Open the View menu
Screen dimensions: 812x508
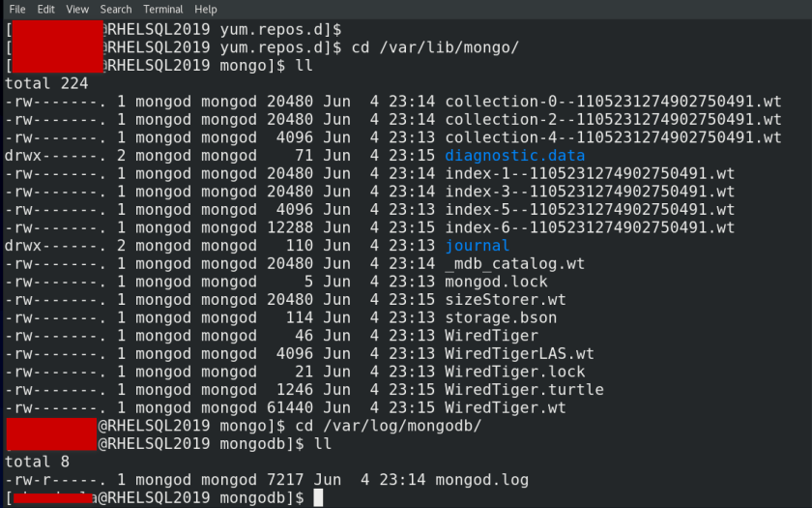point(77,9)
